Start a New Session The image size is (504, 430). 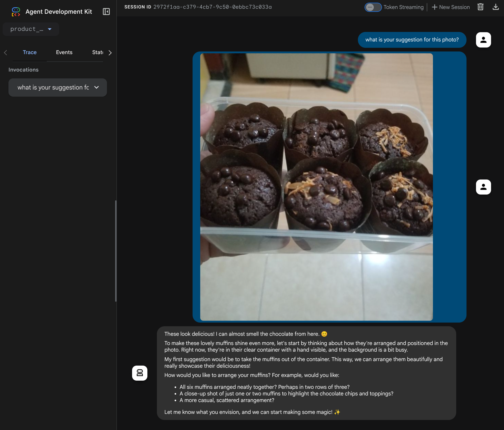(454, 7)
